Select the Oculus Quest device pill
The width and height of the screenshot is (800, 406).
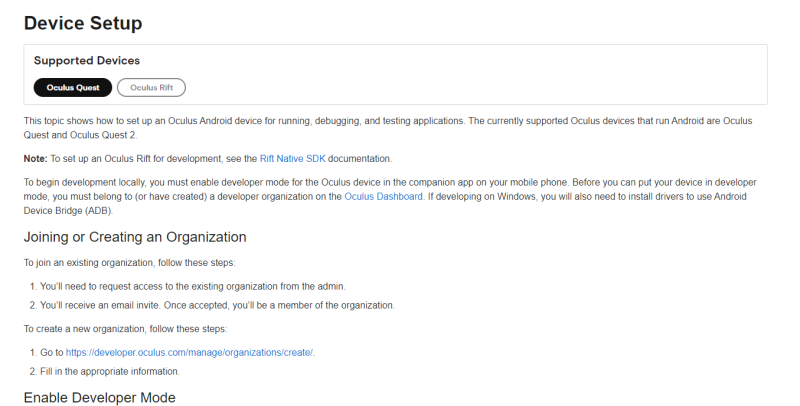pyautogui.click(x=72, y=87)
